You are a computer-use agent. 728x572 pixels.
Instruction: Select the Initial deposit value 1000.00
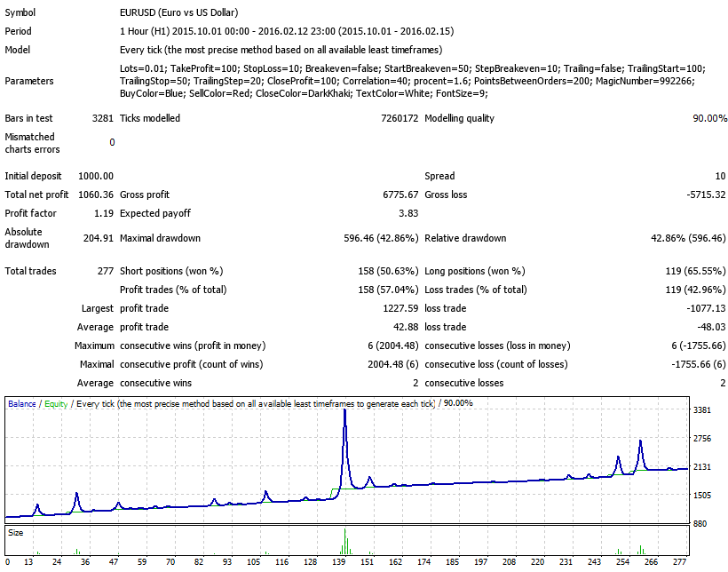pos(96,176)
